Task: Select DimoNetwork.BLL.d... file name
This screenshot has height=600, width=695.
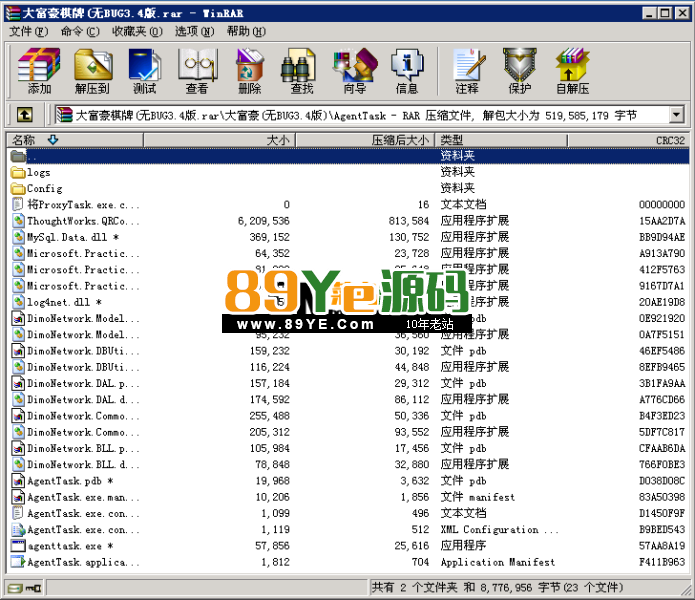Action: click(x=83, y=464)
